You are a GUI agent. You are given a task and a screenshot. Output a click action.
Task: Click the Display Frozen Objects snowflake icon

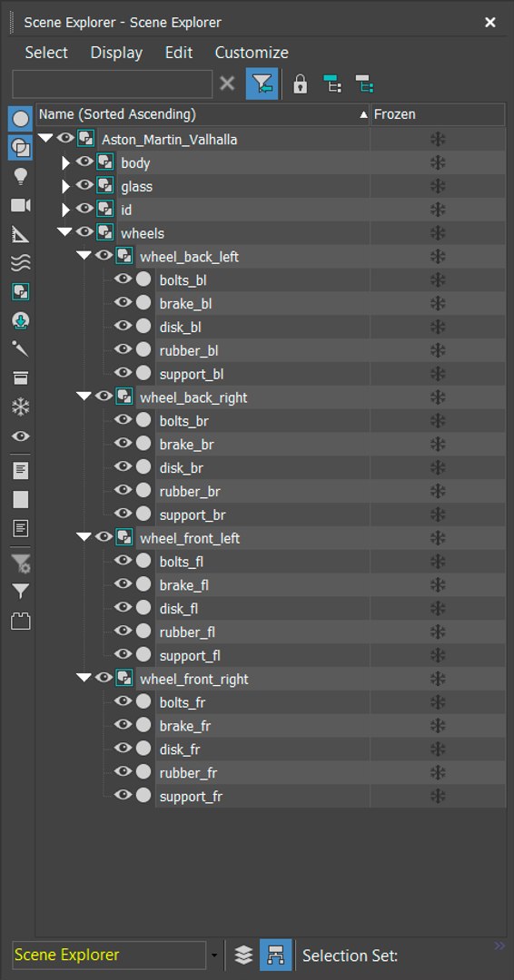[x=21, y=407]
